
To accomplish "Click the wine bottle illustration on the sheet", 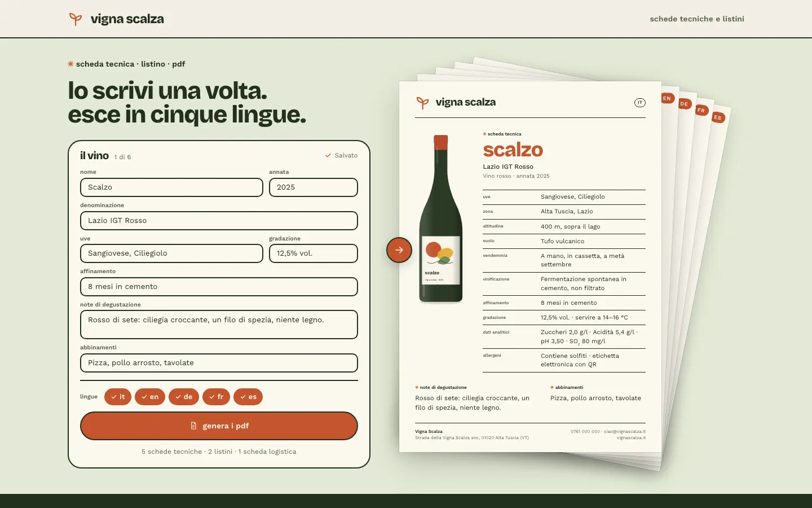I will [441, 219].
